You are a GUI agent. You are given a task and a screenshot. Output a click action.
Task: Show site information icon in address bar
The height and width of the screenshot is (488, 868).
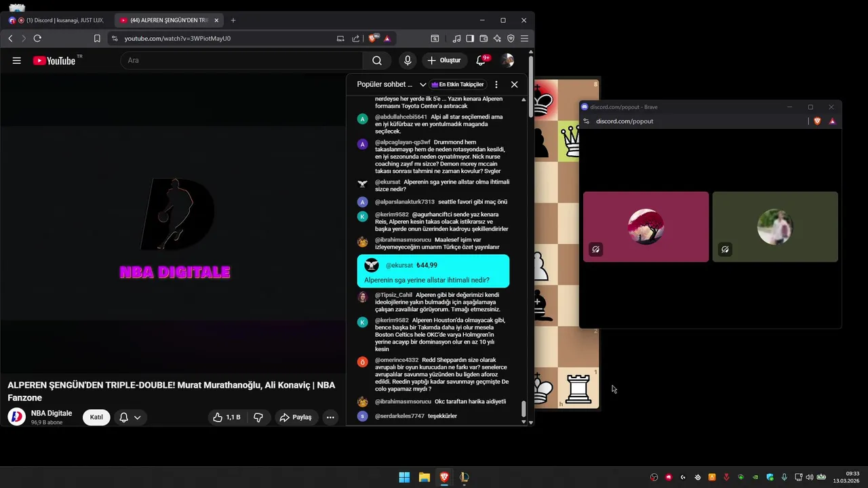point(115,39)
